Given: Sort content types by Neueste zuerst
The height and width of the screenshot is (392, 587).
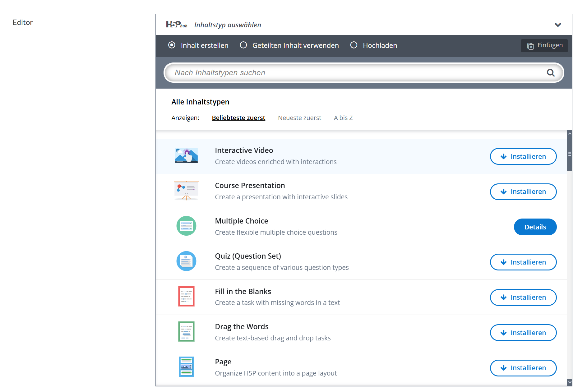Looking at the screenshot, I should pyautogui.click(x=299, y=118).
